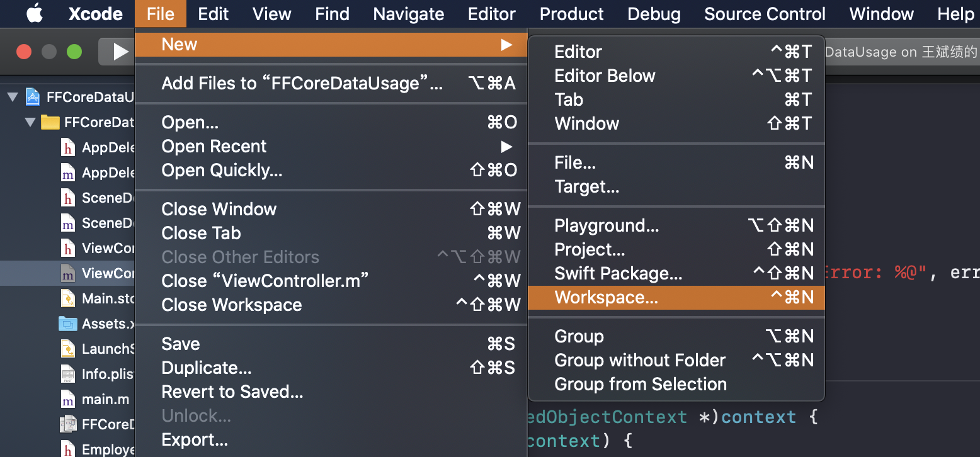Image resolution: width=980 pixels, height=457 pixels.
Task: Open the Source Control menu
Action: tap(765, 14)
